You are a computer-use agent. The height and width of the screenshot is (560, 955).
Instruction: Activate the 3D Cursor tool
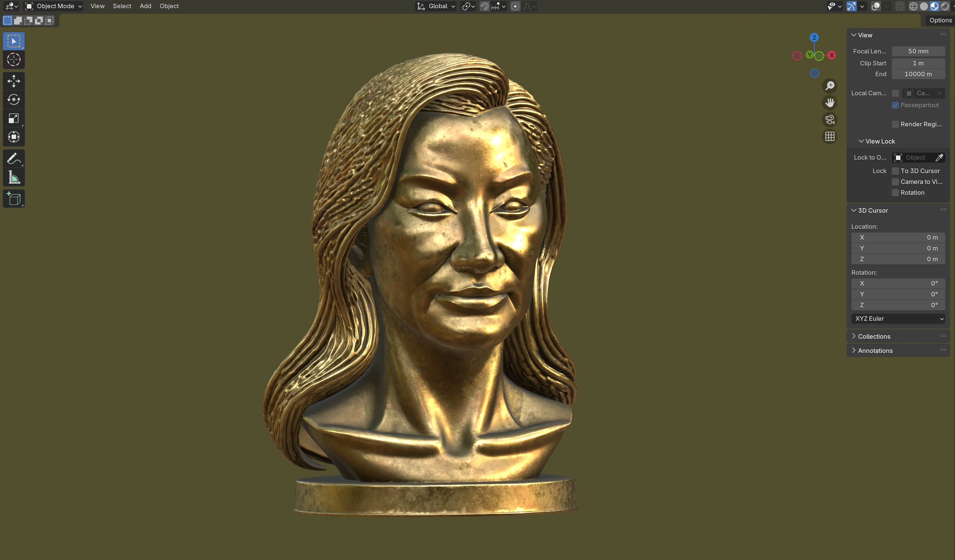pos(13,59)
